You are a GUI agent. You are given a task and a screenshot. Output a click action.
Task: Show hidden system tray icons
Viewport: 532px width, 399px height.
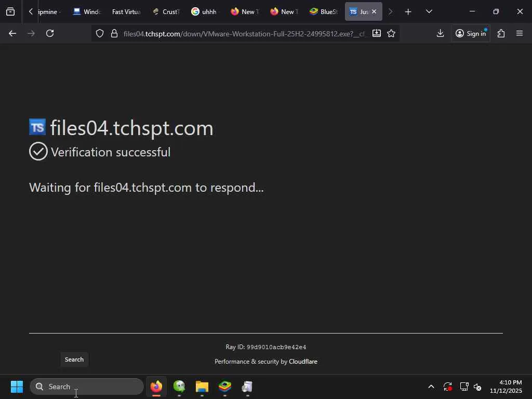click(x=431, y=387)
